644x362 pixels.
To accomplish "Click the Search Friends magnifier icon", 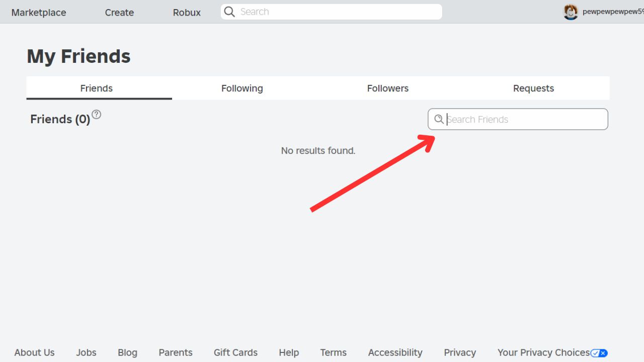I will click(x=439, y=119).
